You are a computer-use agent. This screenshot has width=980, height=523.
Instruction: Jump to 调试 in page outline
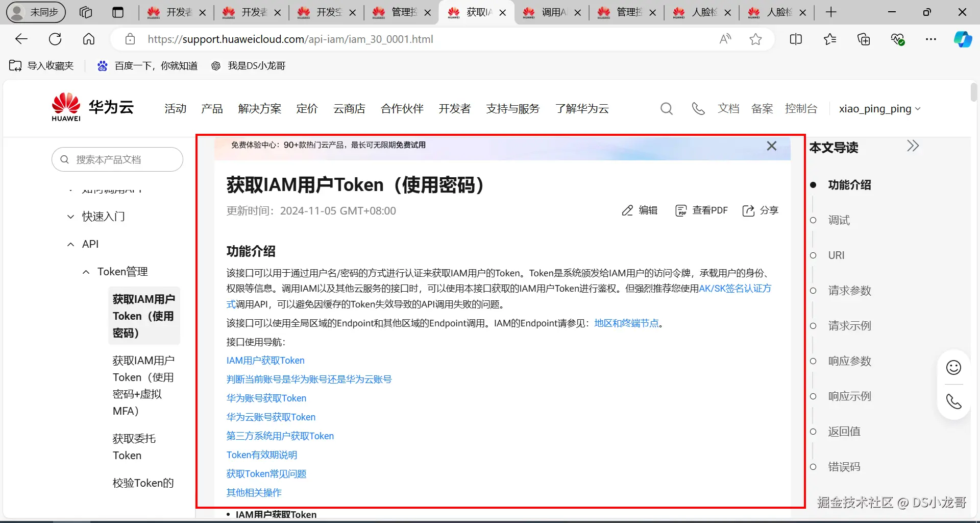click(x=839, y=220)
